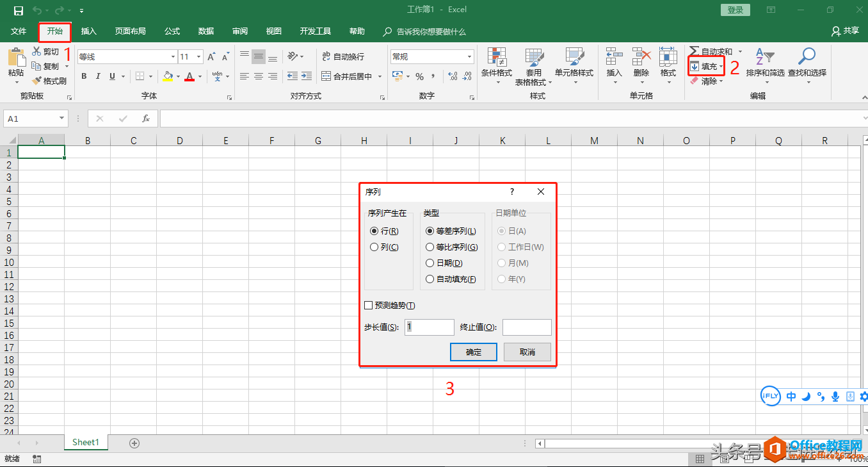The image size is (868, 467).
Task: Select the Sheet1 worksheet tab
Action: pos(86,442)
